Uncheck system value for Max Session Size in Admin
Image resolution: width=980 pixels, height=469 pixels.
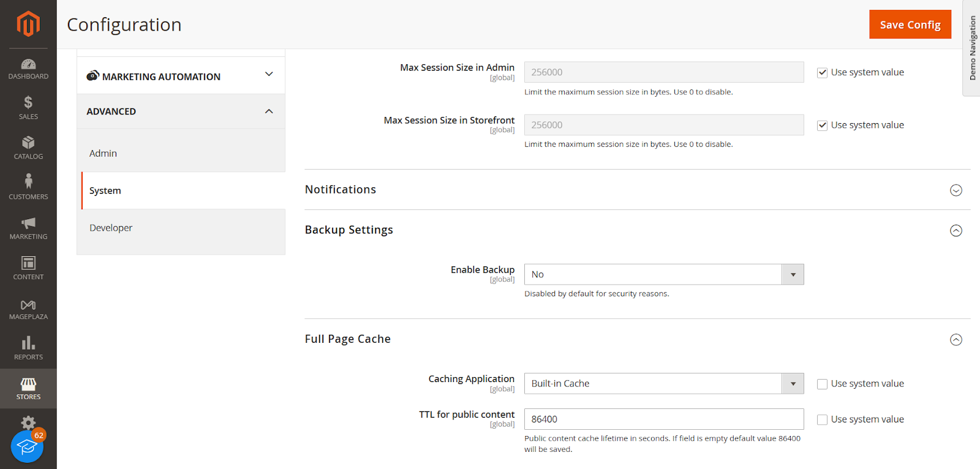coord(822,73)
